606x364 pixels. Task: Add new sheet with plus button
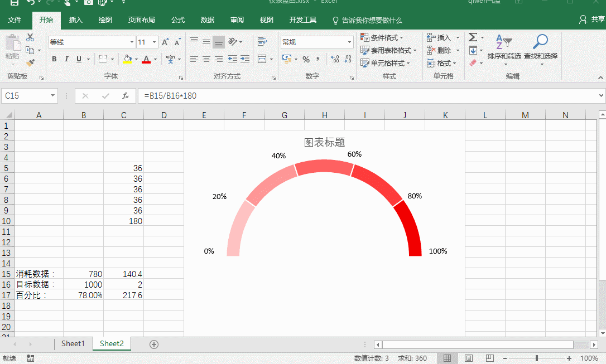[x=154, y=344]
